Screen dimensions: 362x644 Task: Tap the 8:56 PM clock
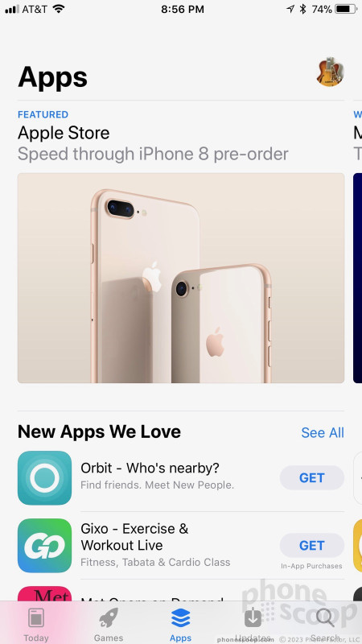click(x=183, y=10)
